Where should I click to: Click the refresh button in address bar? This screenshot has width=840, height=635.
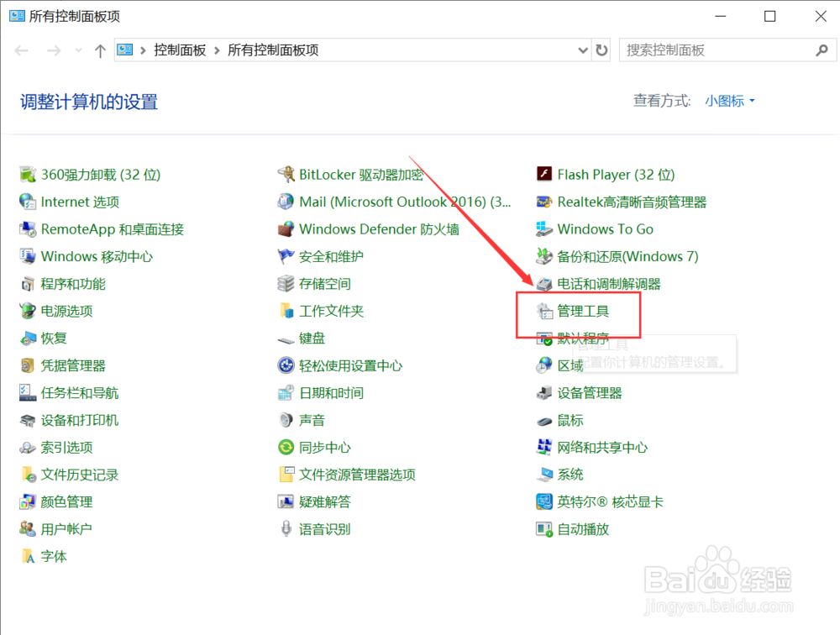[603, 50]
